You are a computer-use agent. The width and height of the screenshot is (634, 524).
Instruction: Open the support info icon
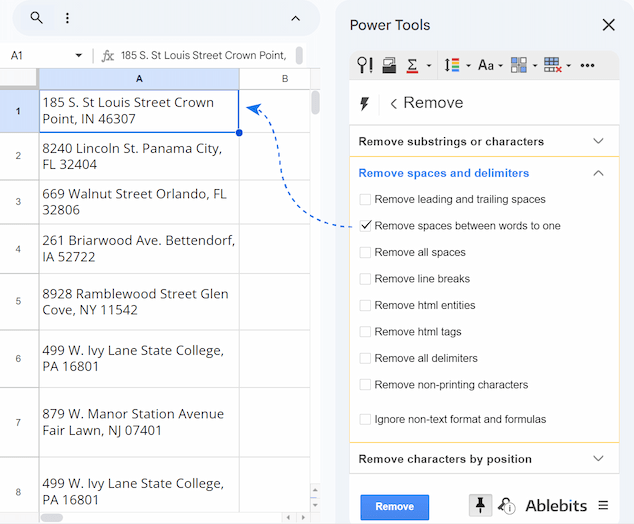coord(506,505)
